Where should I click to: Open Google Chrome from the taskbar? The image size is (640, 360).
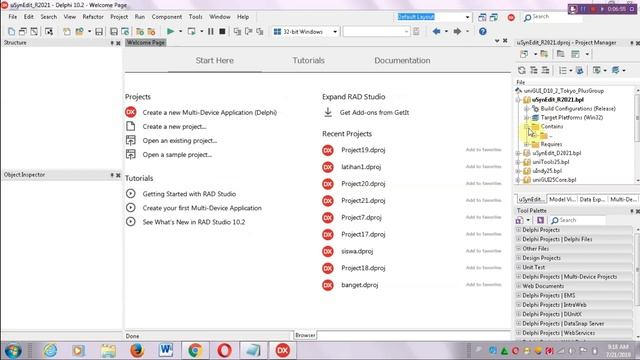(x=195, y=350)
